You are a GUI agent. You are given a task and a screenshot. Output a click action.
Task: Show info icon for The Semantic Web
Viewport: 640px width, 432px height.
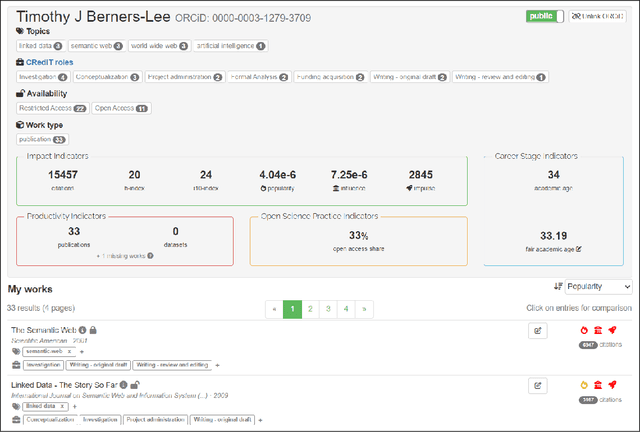point(82,330)
